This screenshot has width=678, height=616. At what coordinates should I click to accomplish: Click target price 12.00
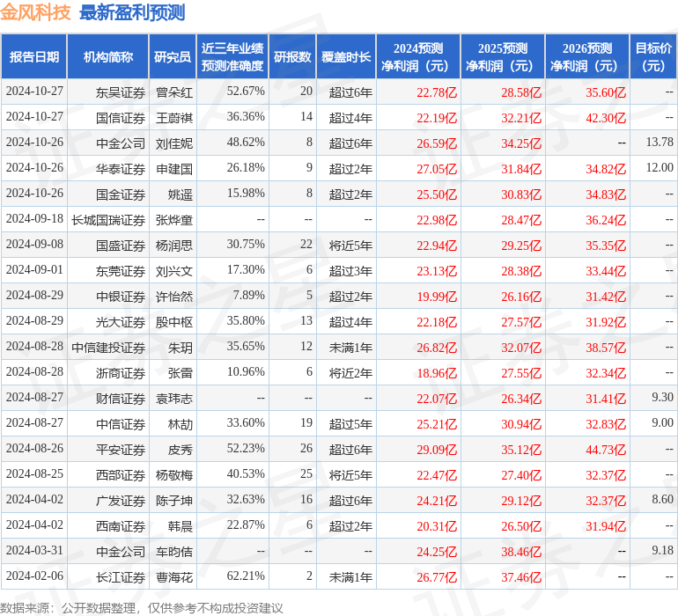pyautogui.click(x=660, y=167)
